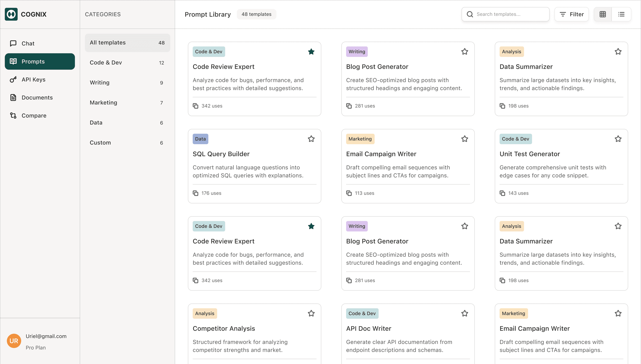Image resolution: width=641 pixels, height=364 pixels.
Task: Switch to grid view layout
Action: 602,14
